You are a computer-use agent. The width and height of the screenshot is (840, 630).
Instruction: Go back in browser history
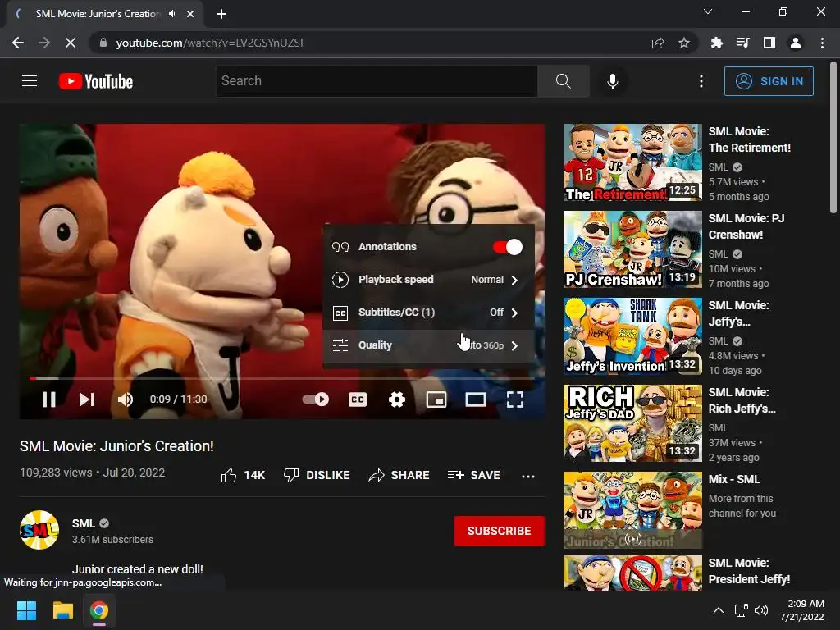click(18, 43)
